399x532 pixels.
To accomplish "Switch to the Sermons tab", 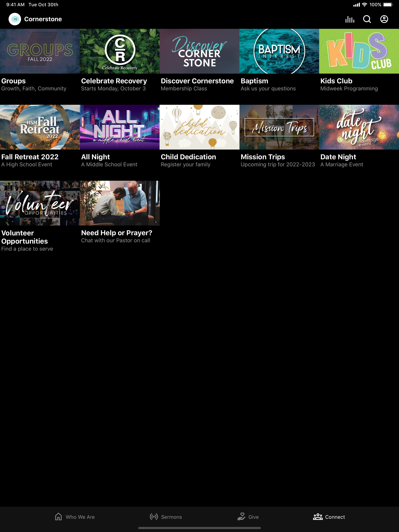I will [166, 517].
